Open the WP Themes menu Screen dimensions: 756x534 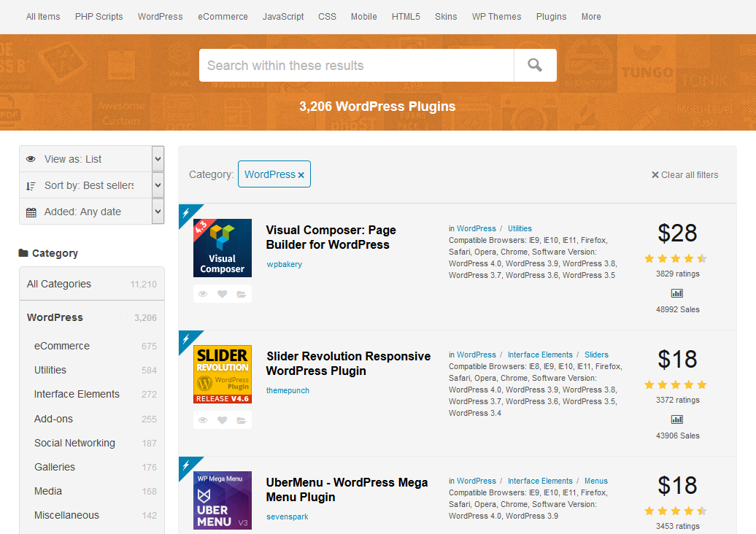point(496,16)
